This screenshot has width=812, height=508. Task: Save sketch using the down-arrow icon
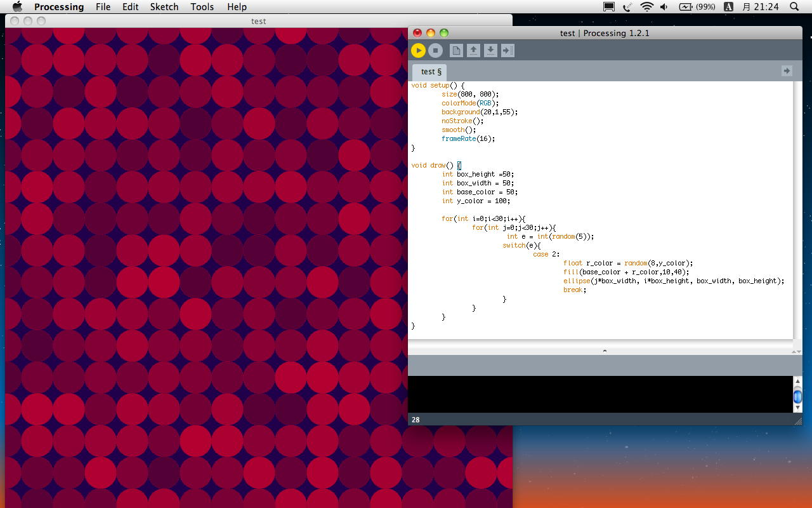pos(490,50)
